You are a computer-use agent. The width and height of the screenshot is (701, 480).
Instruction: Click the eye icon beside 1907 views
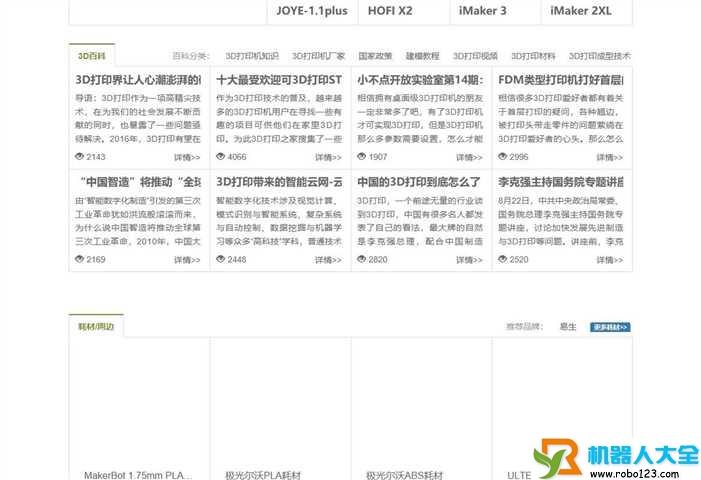coord(362,156)
